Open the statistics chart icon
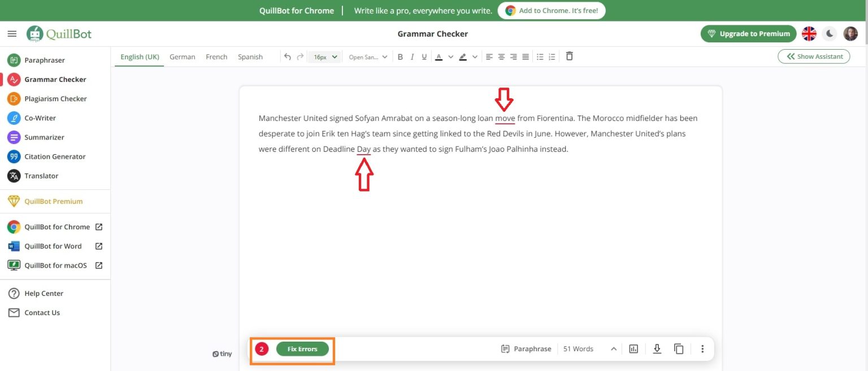The height and width of the screenshot is (371, 868). (633, 349)
